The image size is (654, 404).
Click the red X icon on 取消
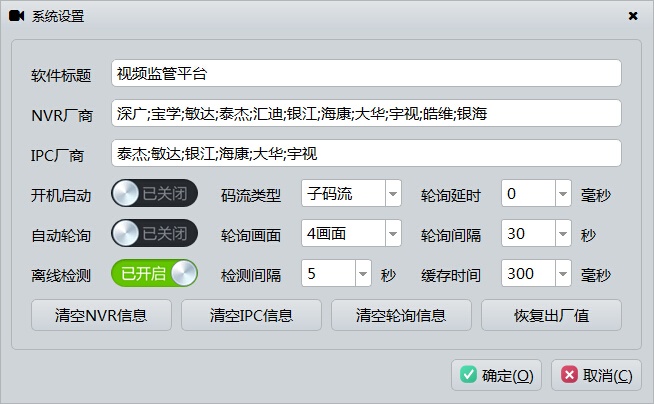point(569,374)
